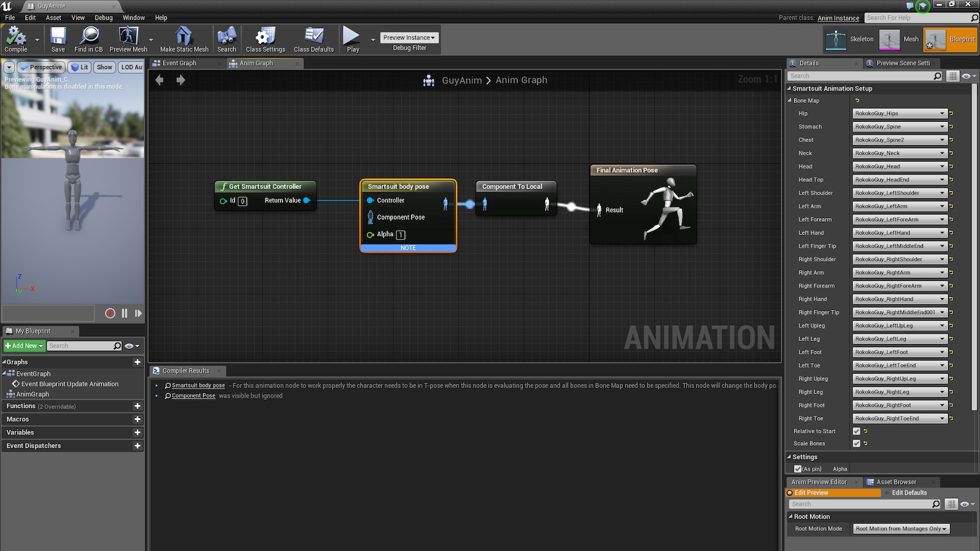This screenshot has height=551, width=980.
Task: Start recording in the preview viewport
Action: pos(110,313)
